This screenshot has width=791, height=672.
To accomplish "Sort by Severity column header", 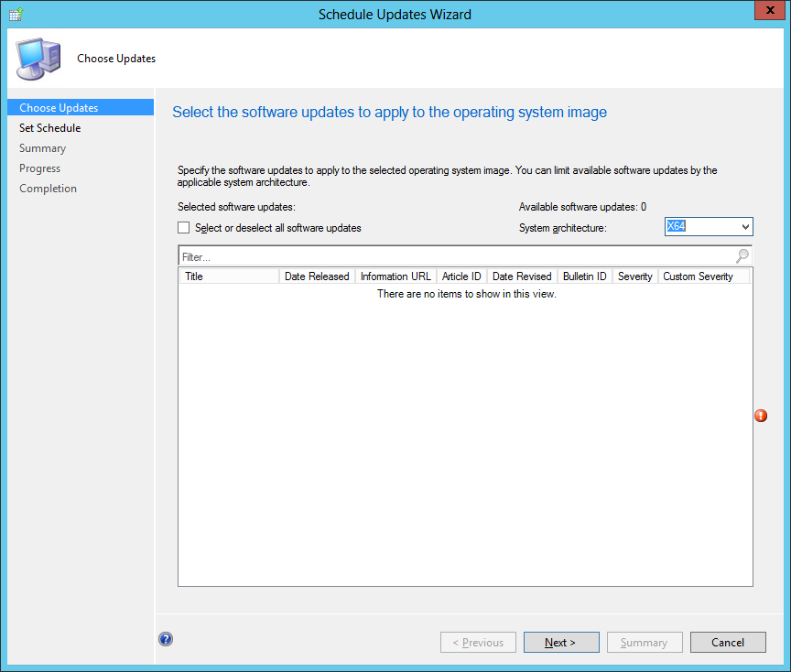I will [635, 276].
